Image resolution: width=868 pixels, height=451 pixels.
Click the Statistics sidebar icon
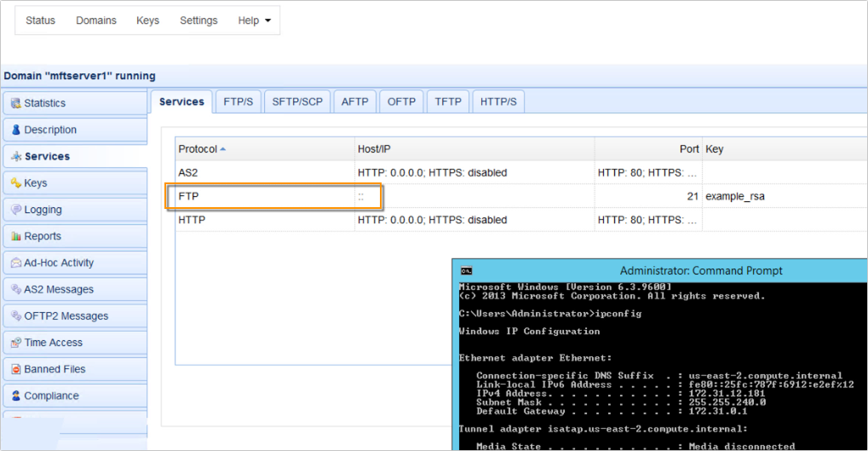16,103
